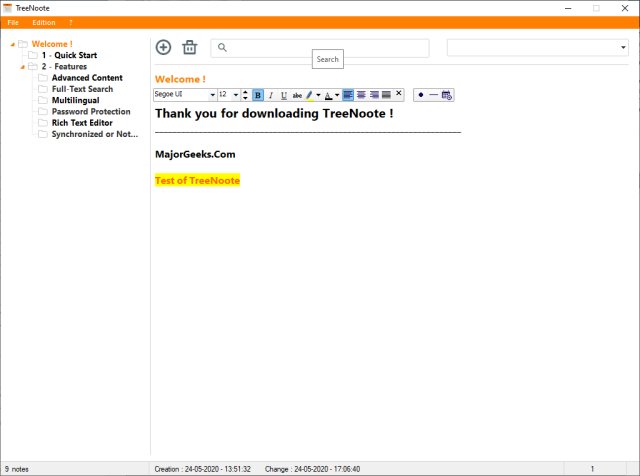
Task: Open the font size 12 dropdown
Action: (x=236, y=95)
